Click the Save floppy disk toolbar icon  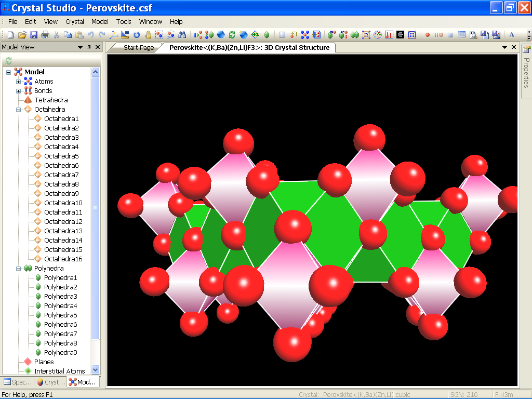tap(33, 35)
